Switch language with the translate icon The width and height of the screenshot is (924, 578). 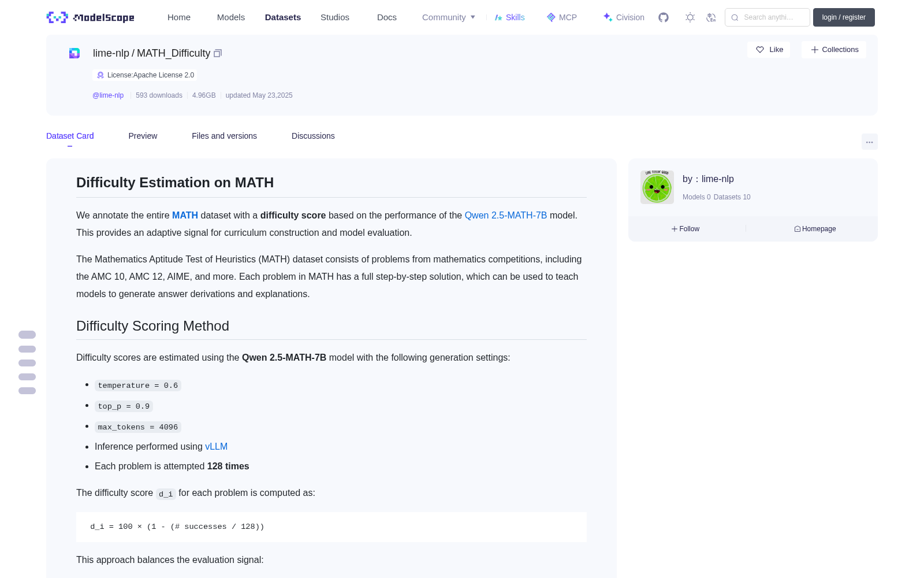711,17
